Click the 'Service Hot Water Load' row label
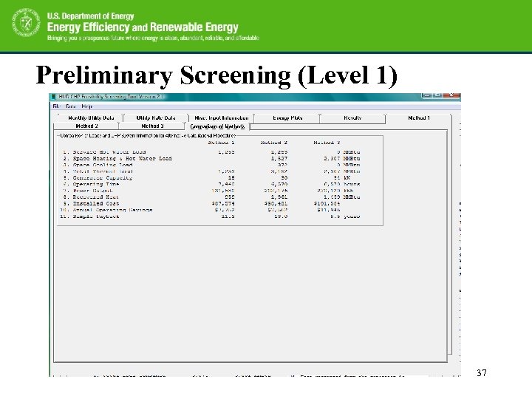Screen dimensions: 532x399 109,152
